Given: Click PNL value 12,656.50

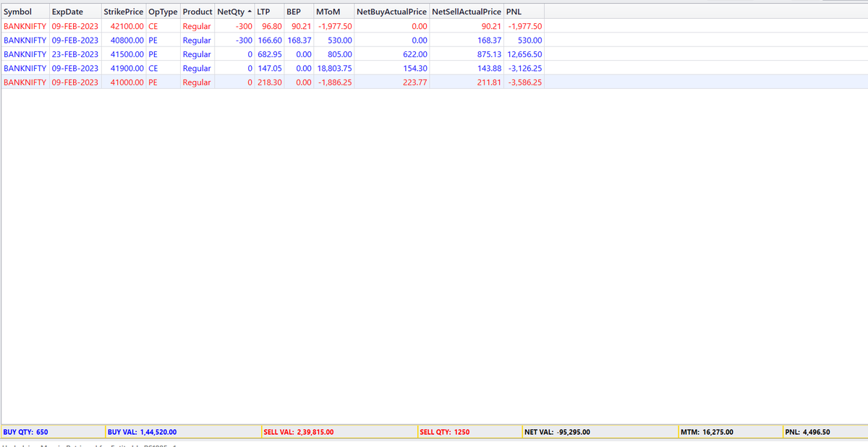Looking at the screenshot, I should point(525,54).
